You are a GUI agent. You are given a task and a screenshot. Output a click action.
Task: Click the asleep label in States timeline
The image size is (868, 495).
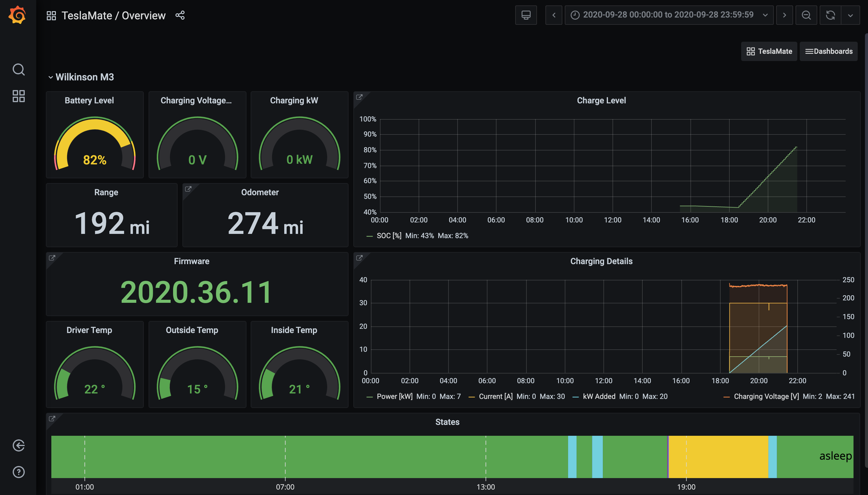(835, 456)
